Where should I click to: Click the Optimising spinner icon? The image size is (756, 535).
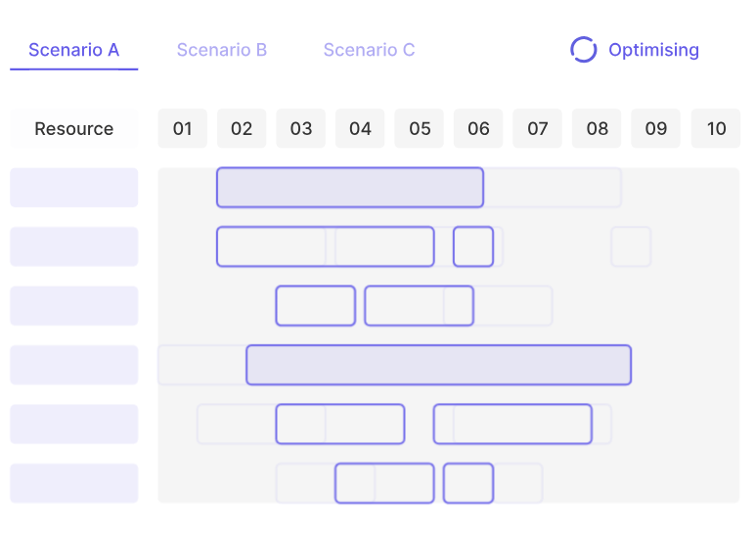tap(583, 50)
